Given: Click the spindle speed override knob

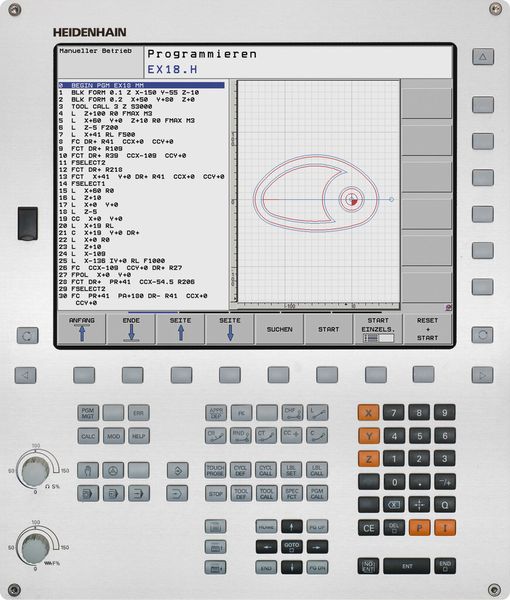Looking at the screenshot, I should click(36, 471).
